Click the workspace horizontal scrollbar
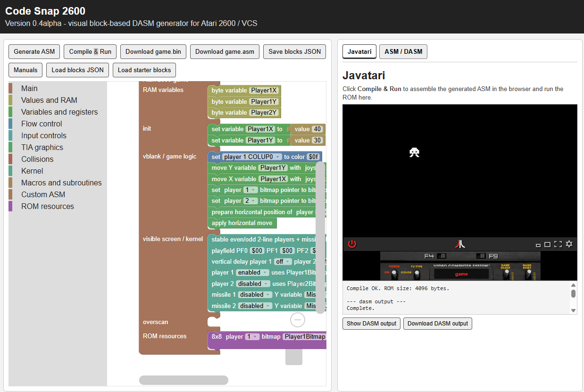This screenshot has width=584, height=392. pos(184,380)
